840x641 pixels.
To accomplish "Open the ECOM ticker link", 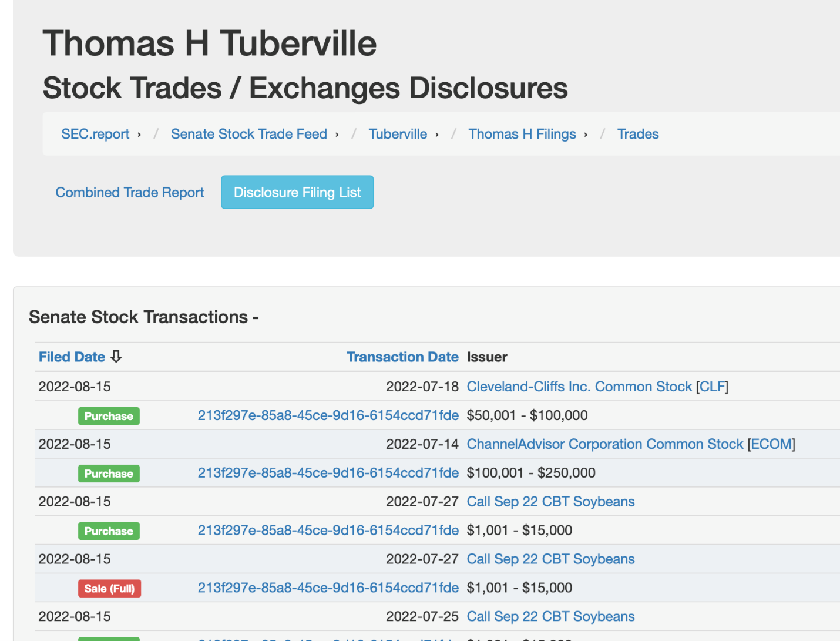I will pos(771,444).
